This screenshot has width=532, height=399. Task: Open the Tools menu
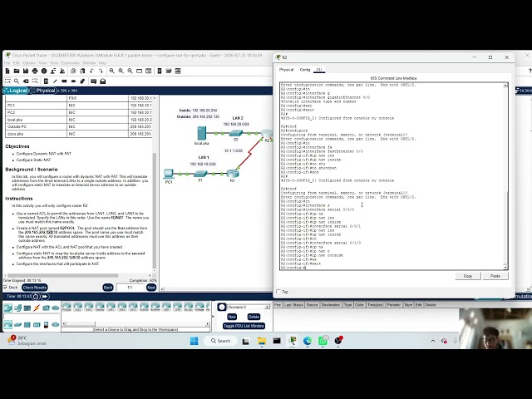[54, 63]
